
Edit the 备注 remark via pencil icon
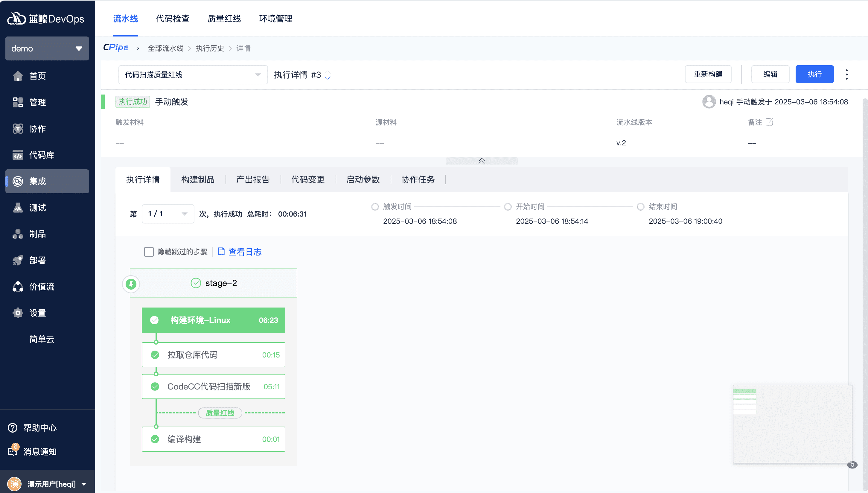770,122
